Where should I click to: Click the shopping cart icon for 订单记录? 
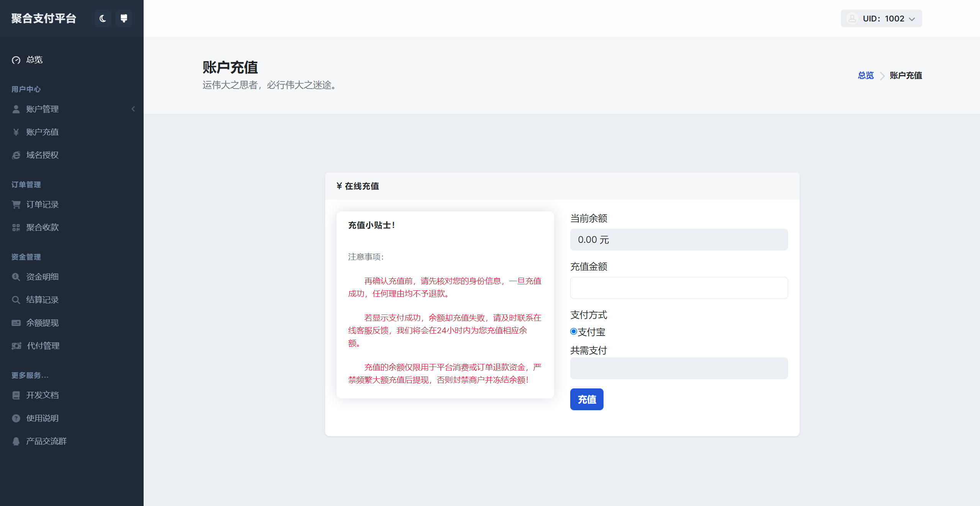pyautogui.click(x=16, y=205)
